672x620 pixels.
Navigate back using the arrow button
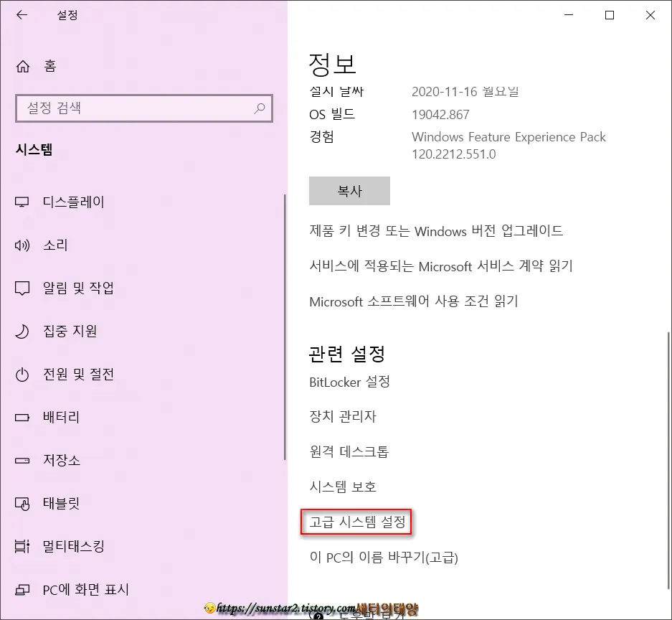click(x=21, y=15)
